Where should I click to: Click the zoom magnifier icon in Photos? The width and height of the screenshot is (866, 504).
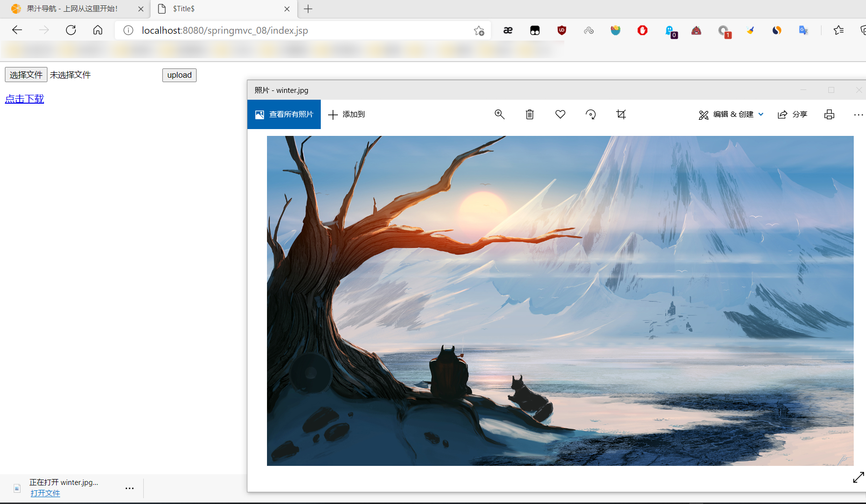pos(499,114)
